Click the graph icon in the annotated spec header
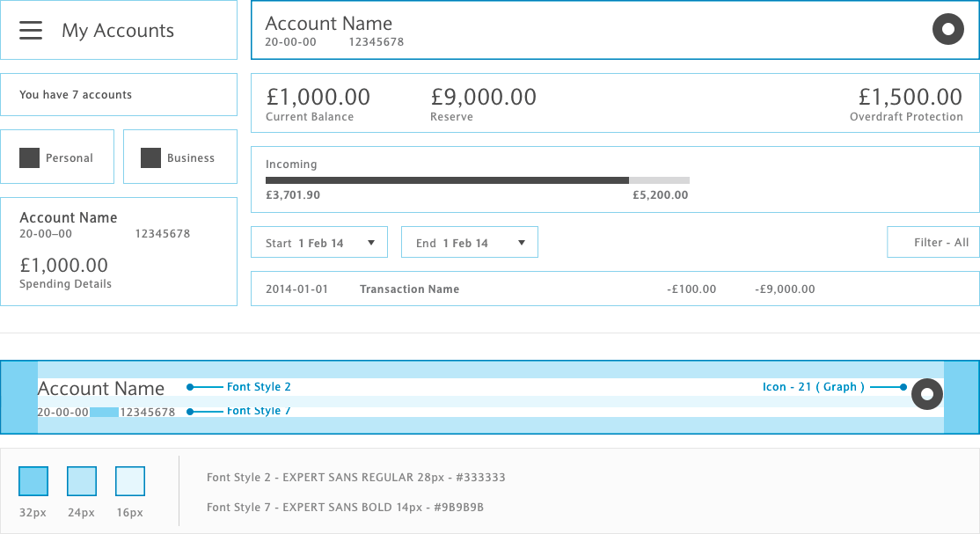This screenshot has width=980, height=534. (x=926, y=394)
